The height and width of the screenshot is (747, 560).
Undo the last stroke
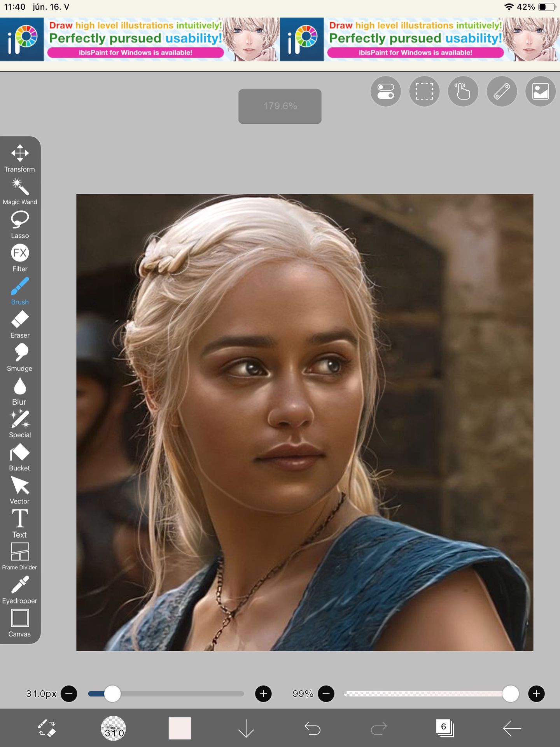(312, 728)
